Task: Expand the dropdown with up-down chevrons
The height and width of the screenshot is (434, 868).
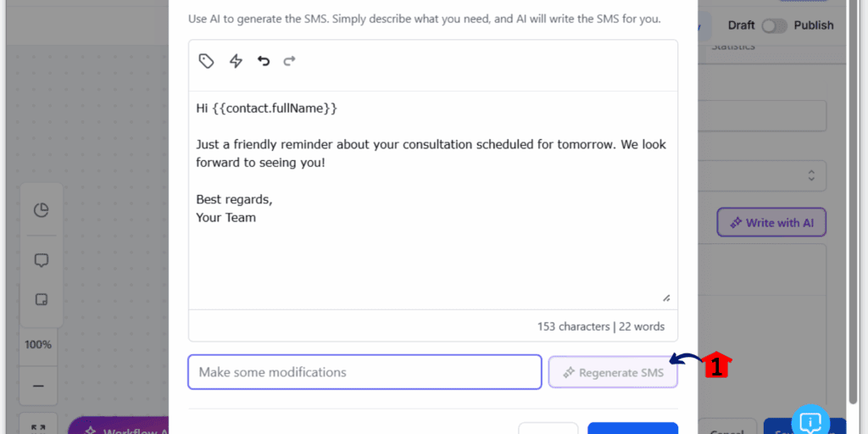Action: pos(811,175)
